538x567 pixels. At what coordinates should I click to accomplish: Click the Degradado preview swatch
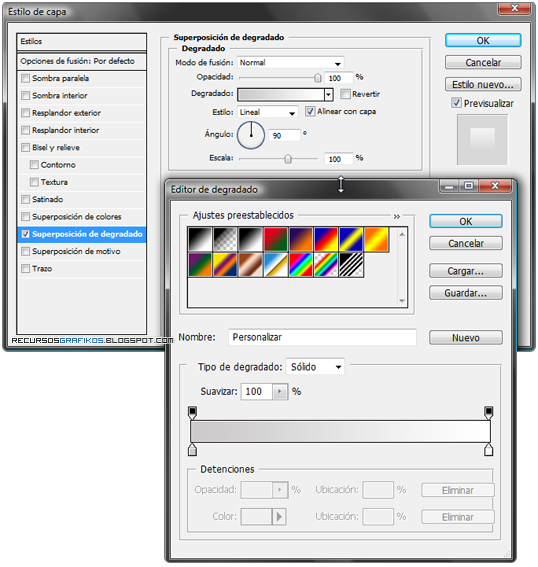tap(281, 95)
